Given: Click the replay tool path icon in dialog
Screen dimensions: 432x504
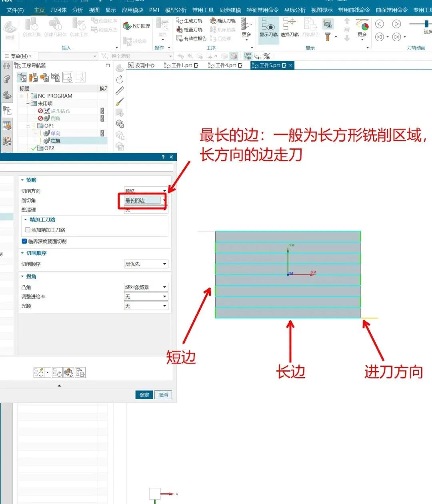Looking at the screenshot, I should coord(57,373).
